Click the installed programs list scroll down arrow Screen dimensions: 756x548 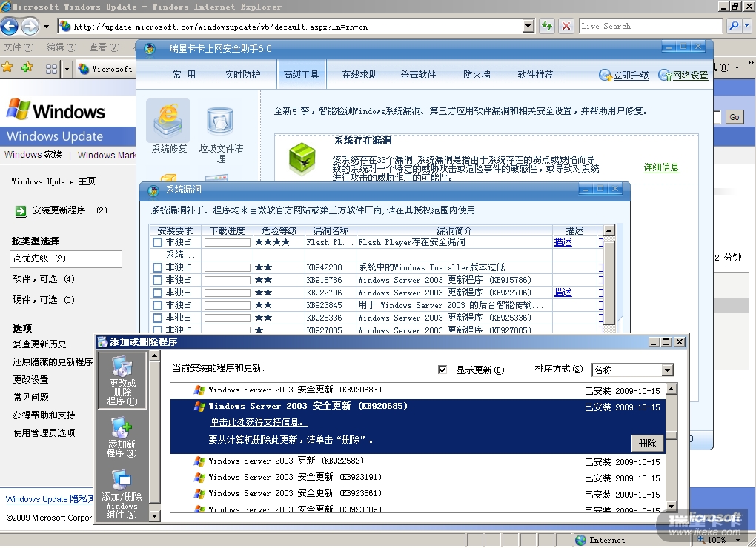coord(672,506)
